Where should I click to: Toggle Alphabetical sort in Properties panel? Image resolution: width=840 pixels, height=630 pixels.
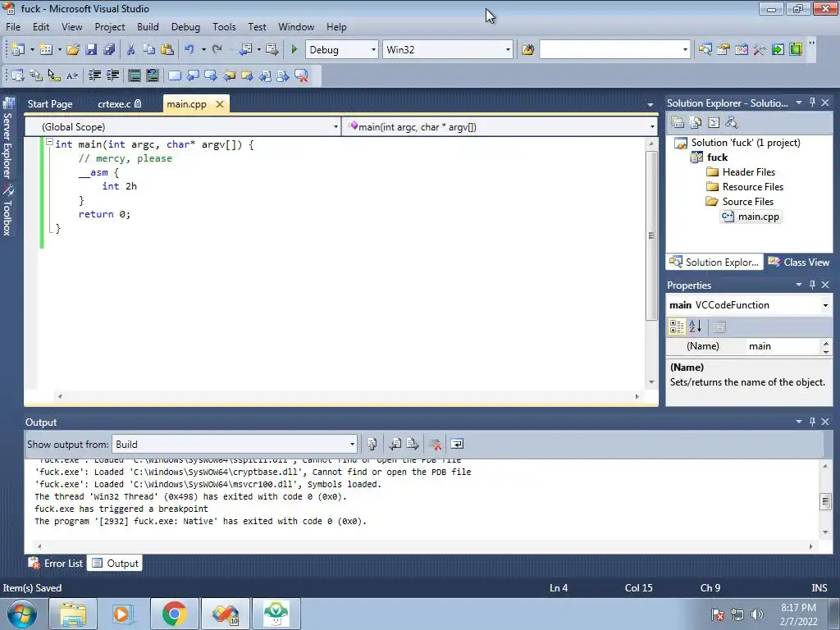point(696,326)
